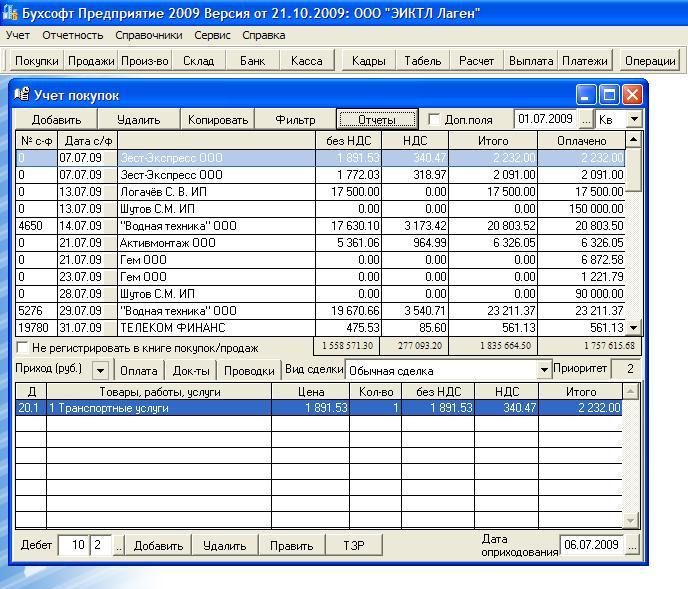Enable the Доп.поля checkbox
The width and height of the screenshot is (688, 589).
[x=434, y=120]
